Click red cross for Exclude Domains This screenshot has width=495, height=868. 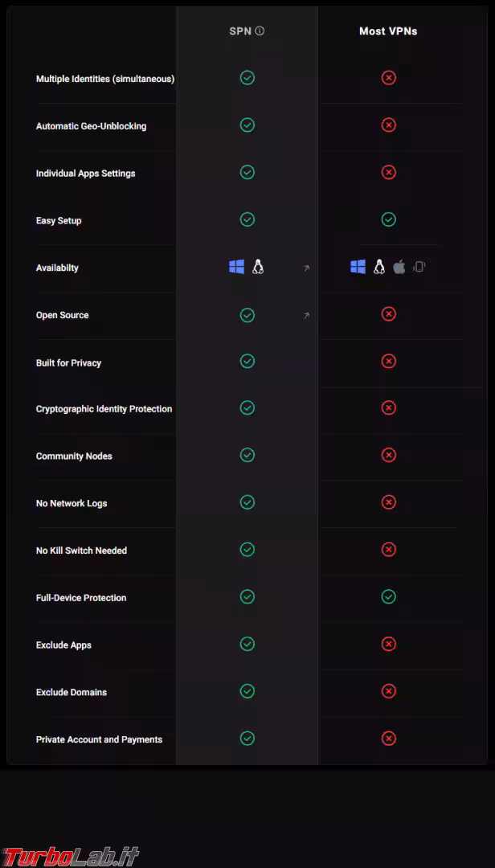point(389,691)
